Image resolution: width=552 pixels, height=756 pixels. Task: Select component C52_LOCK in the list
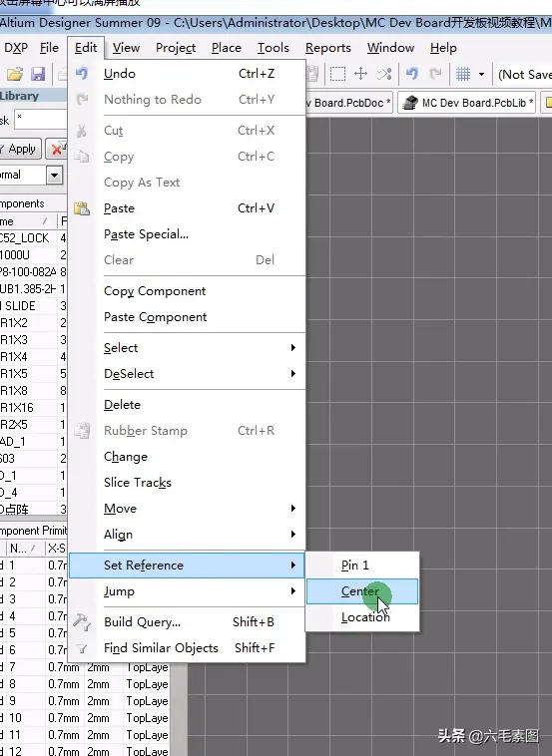click(33, 238)
